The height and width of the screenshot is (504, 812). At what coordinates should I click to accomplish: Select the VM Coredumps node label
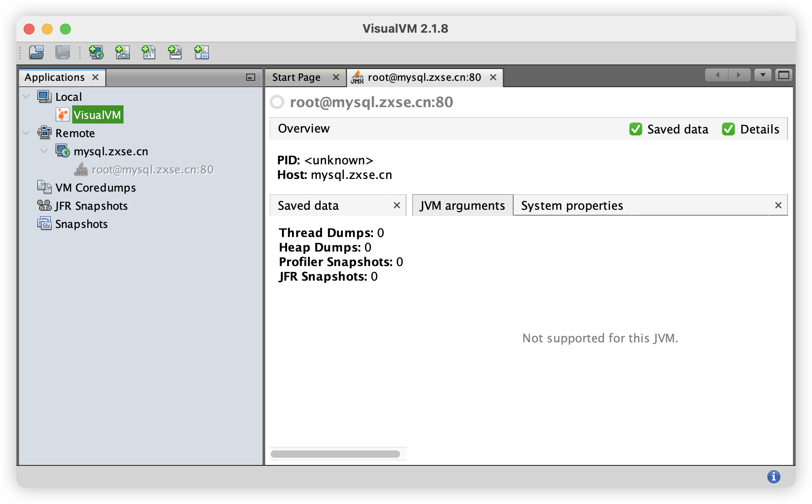tap(95, 188)
